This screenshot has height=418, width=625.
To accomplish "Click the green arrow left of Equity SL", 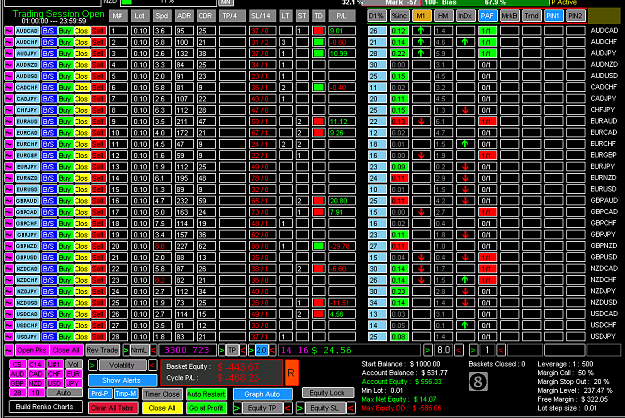I will click(300, 408).
